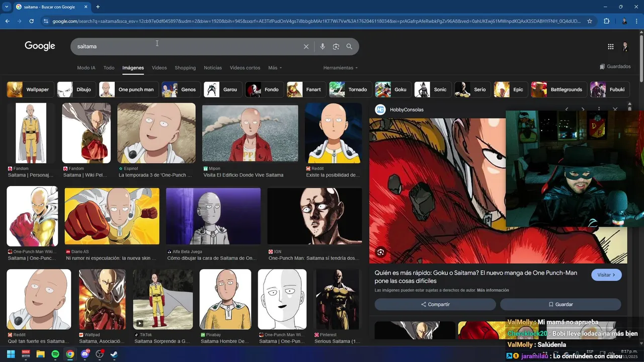Open File Explorer from the taskbar
This screenshot has width=644, height=362.
click(x=40, y=354)
